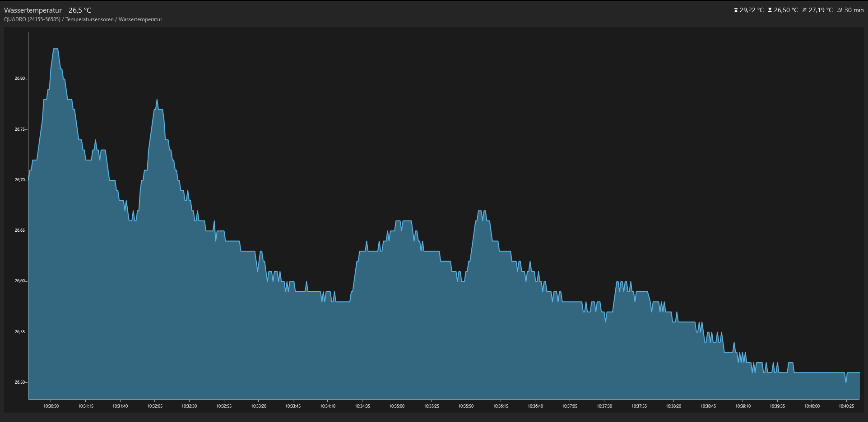The height and width of the screenshot is (422, 868).
Task: Click the 26,55 y-axis label
Action: (20, 332)
